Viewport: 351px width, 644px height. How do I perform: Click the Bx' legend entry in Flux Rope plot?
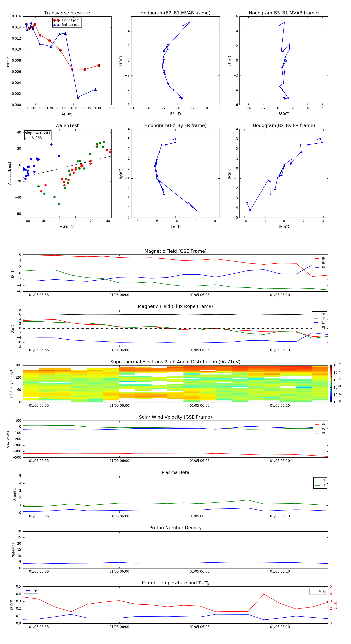tap(320, 314)
